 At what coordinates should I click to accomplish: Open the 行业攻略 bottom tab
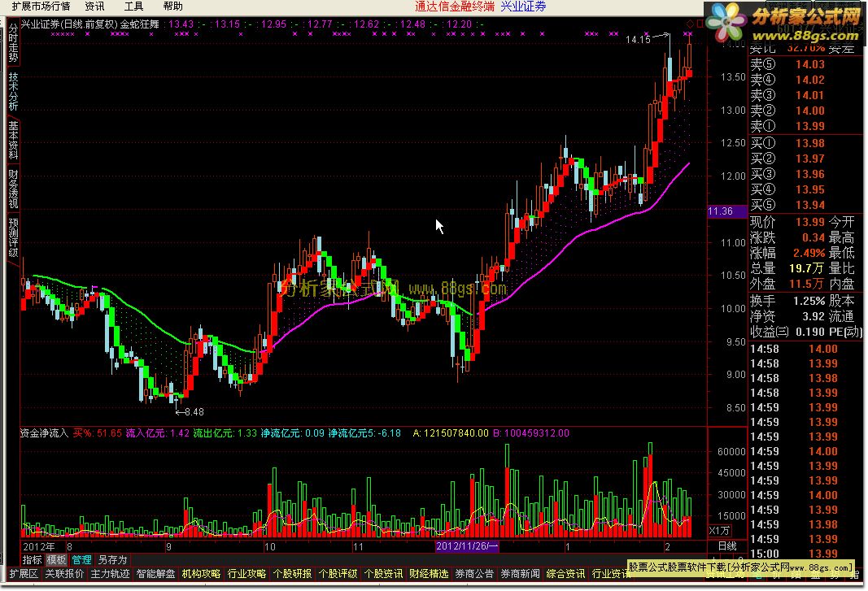pos(246,574)
